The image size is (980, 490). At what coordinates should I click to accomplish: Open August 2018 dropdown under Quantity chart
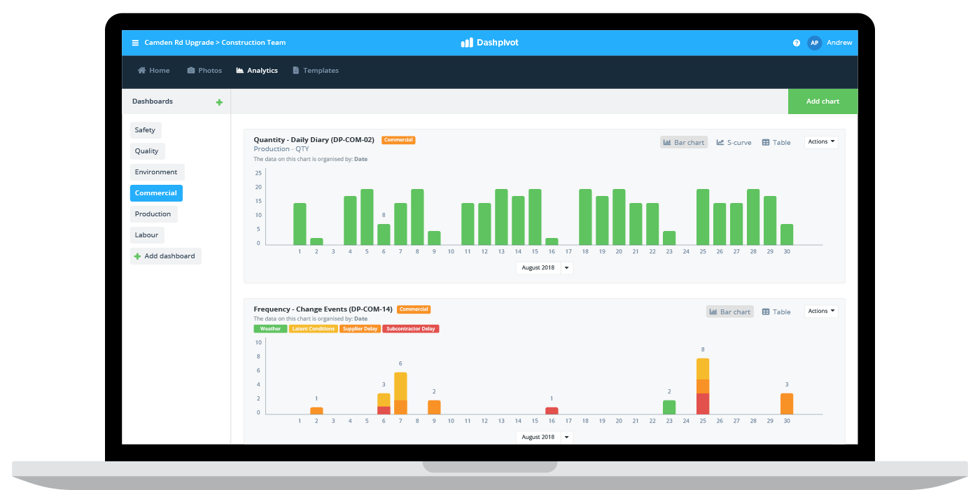coord(544,267)
